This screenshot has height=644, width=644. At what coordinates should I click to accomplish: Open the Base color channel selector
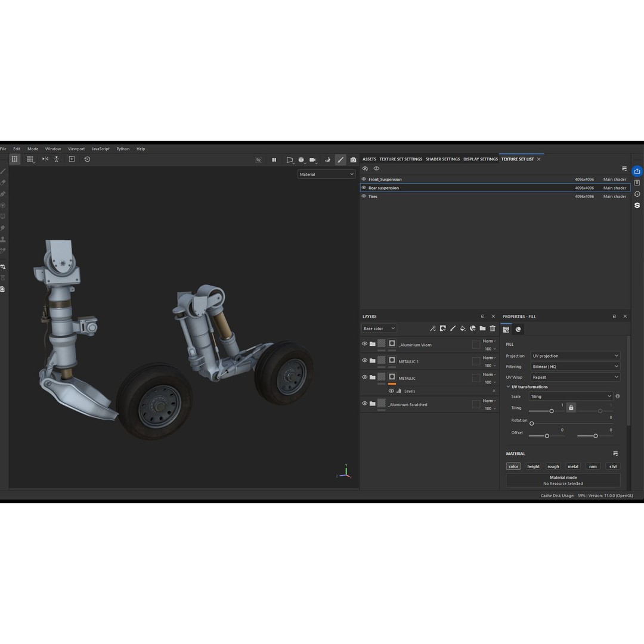(378, 329)
